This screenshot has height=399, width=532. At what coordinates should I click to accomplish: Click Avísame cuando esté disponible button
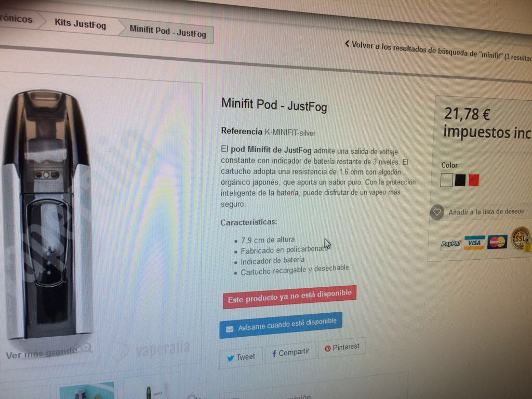281,325
